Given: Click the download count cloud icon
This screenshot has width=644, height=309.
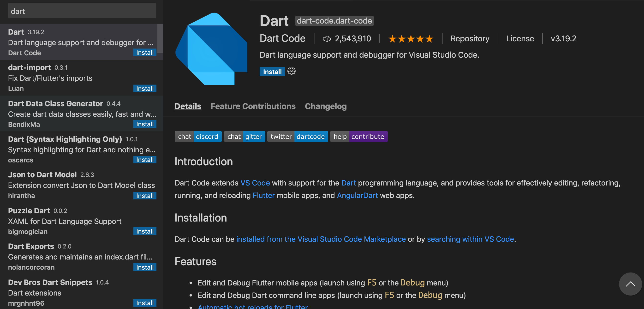Looking at the screenshot, I should pos(327,39).
